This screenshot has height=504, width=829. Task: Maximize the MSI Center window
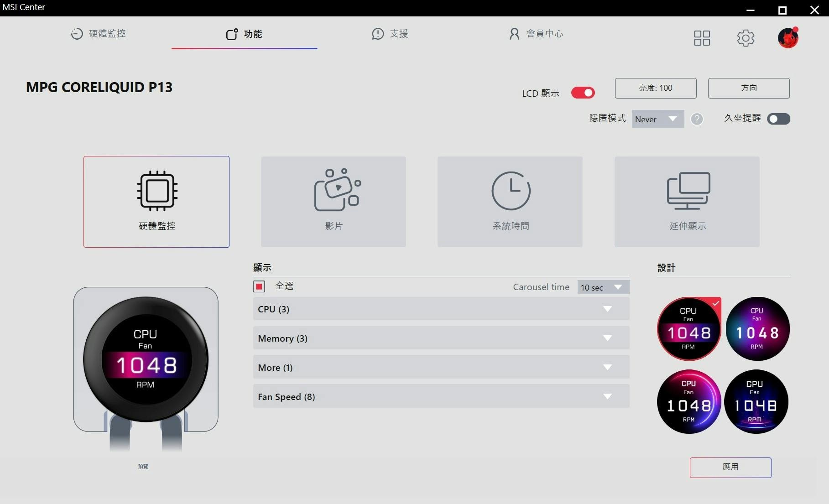coord(782,10)
